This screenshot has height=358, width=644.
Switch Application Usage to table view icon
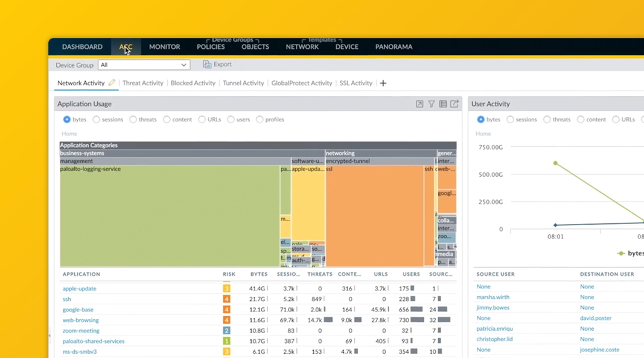444,103
